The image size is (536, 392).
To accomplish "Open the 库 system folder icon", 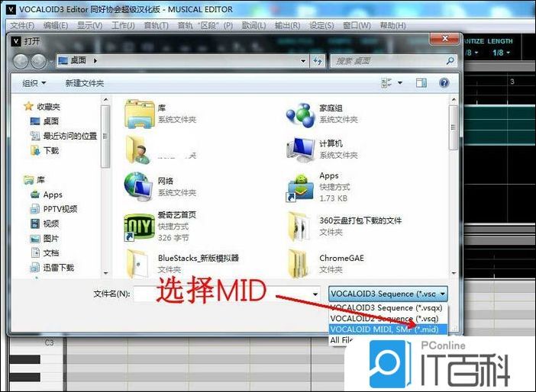I will 139,114.
